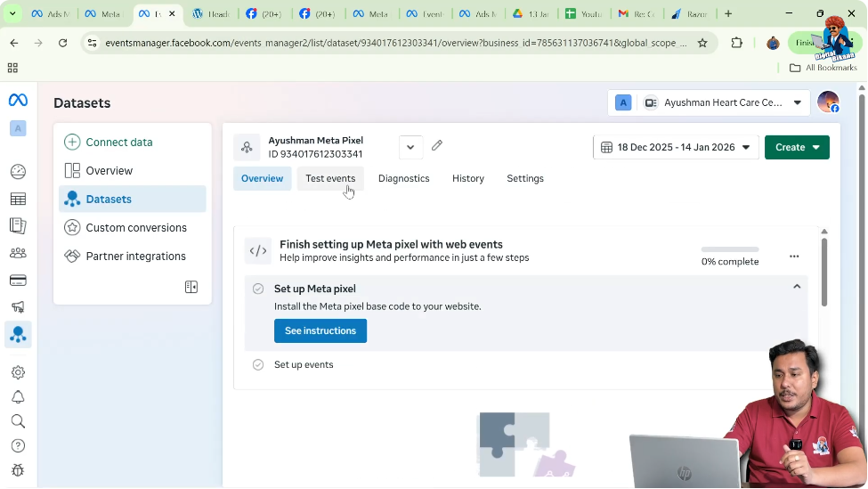868x489 pixels.
Task: Open Custom conversions in left navigation
Action: point(133,228)
